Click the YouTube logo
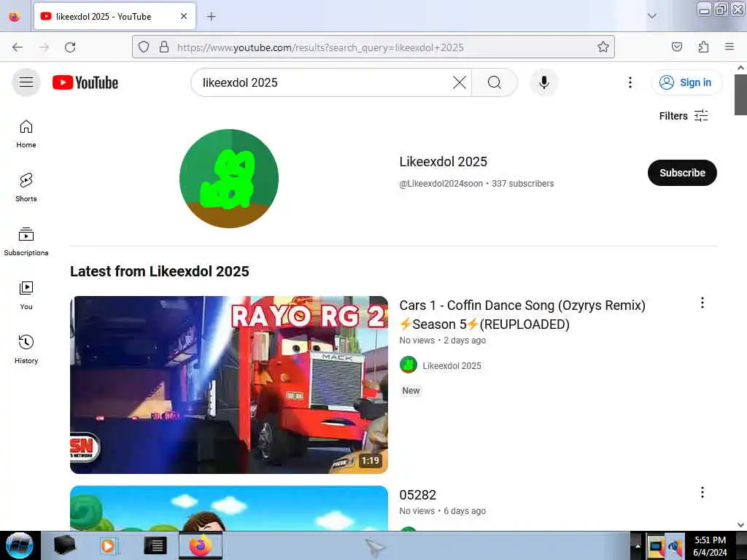747x560 pixels. click(x=85, y=82)
